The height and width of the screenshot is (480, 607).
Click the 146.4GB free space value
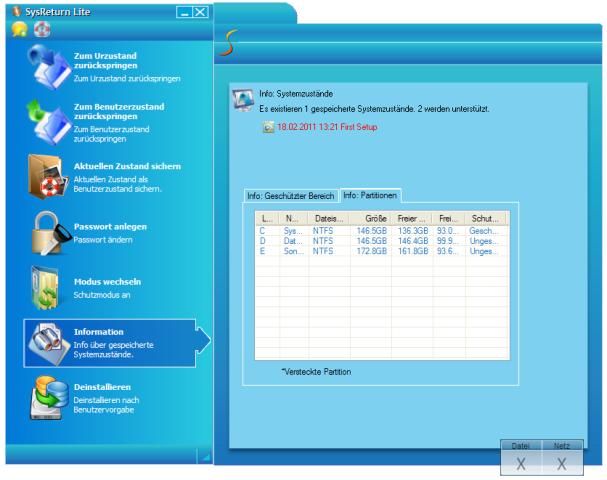coord(413,241)
